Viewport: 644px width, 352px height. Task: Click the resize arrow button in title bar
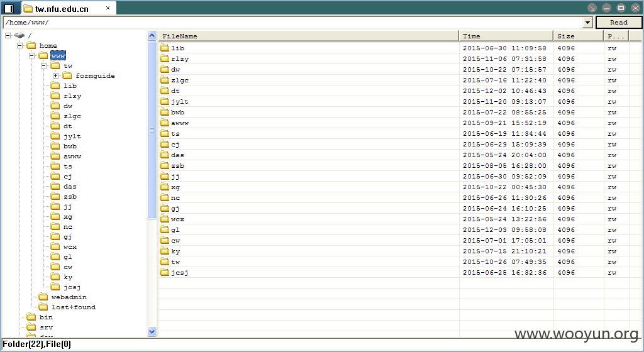(x=591, y=8)
